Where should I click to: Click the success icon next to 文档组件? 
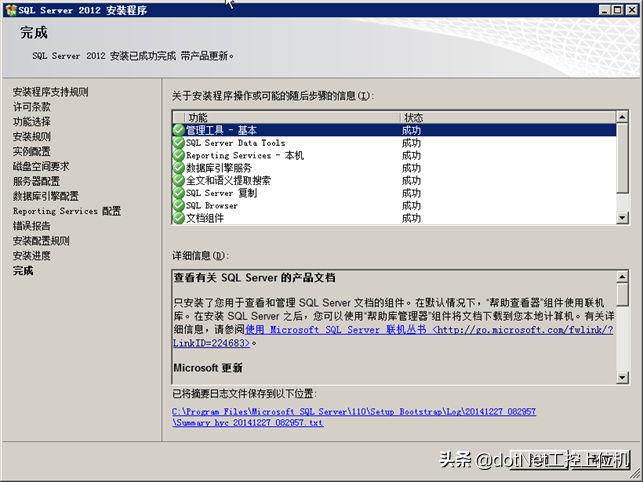pyautogui.click(x=178, y=218)
